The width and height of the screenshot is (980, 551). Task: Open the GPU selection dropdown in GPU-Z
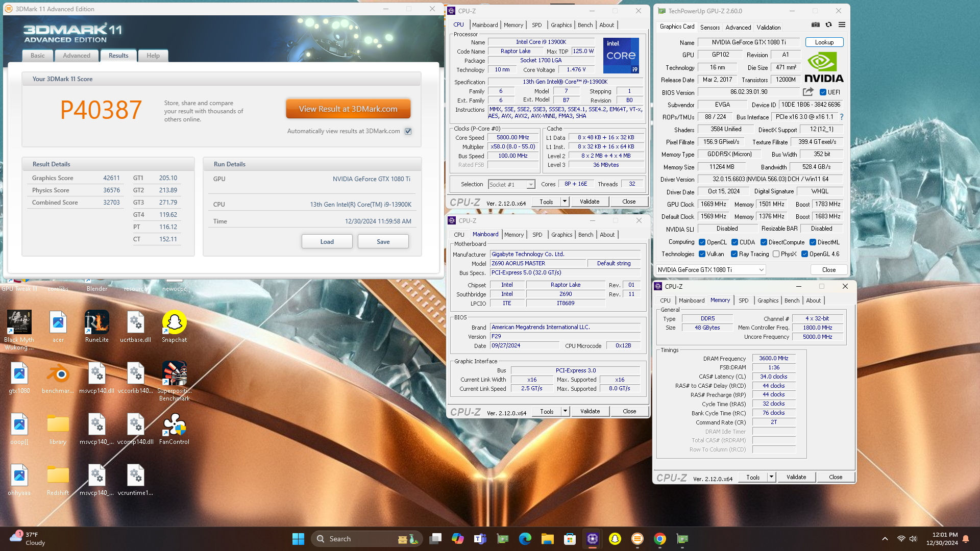pos(710,270)
